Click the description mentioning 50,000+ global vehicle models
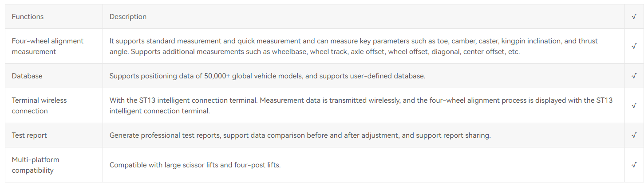 (267, 76)
